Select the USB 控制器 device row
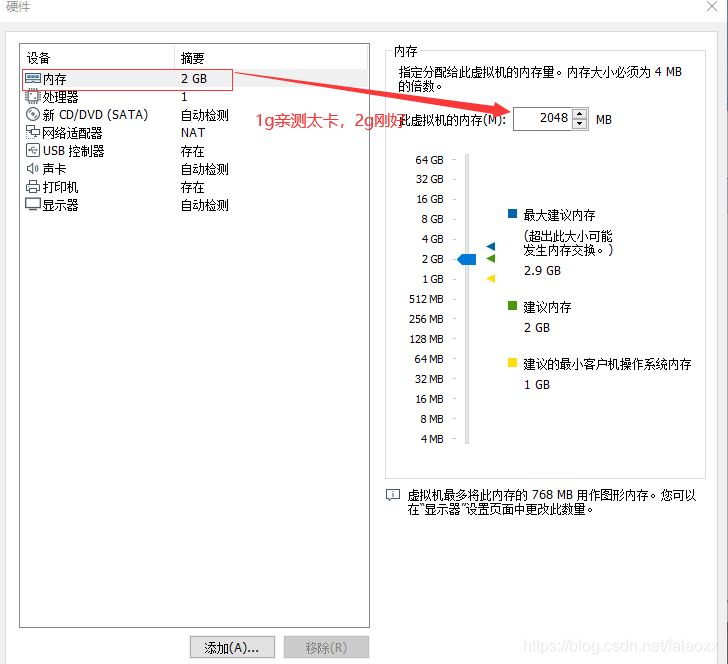 [x=194, y=151]
